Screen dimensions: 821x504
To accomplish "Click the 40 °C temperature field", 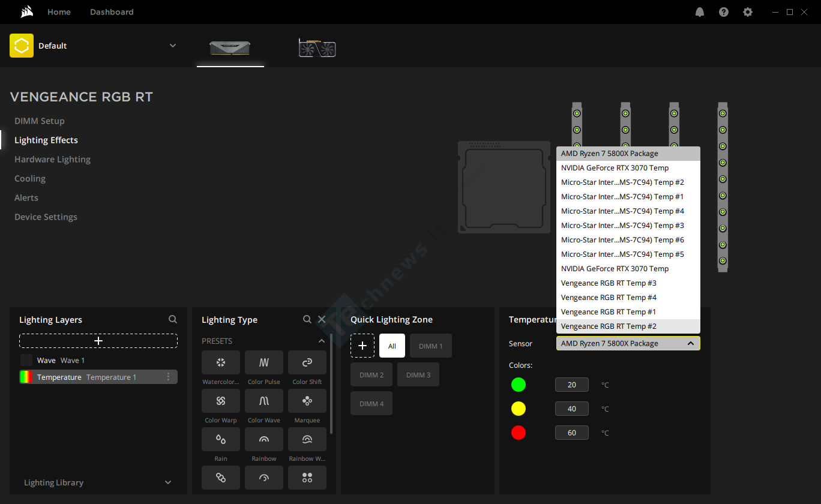I will (x=572, y=409).
